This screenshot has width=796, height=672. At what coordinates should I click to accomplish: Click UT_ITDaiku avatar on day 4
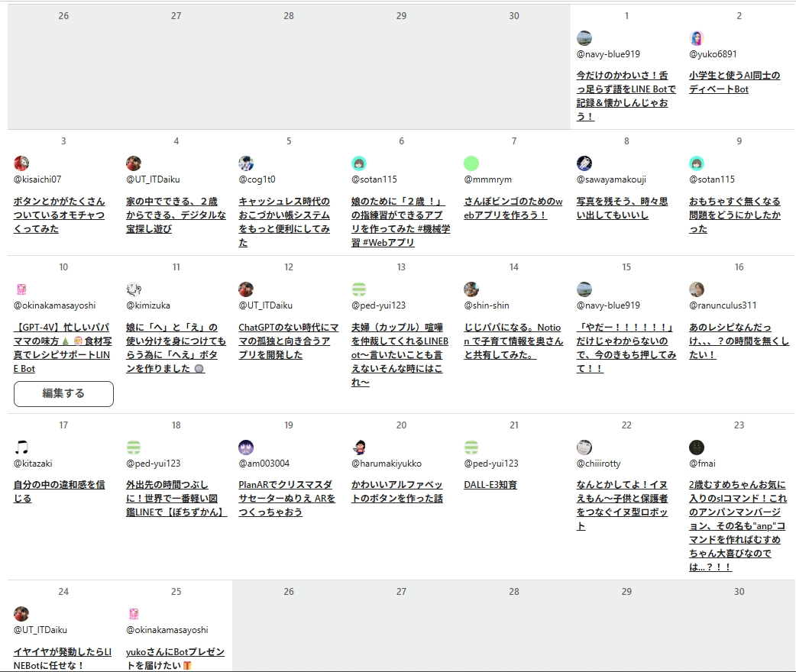point(134,163)
